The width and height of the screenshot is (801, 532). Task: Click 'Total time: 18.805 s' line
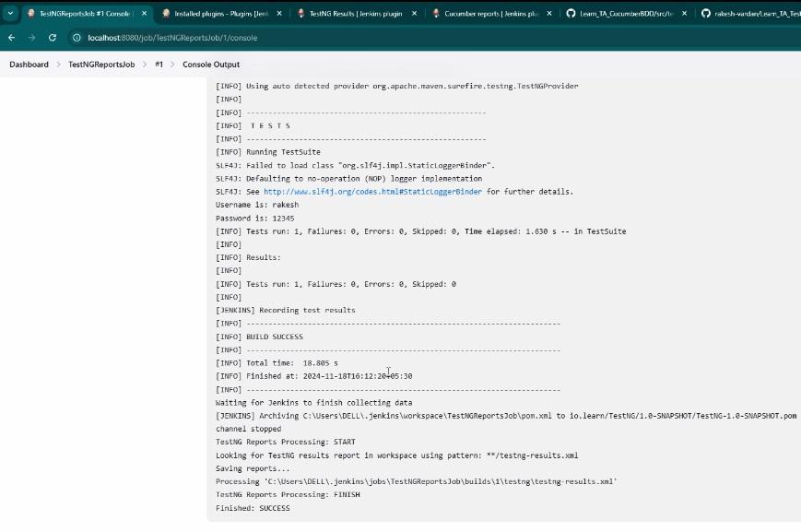click(x=277, y=363)
